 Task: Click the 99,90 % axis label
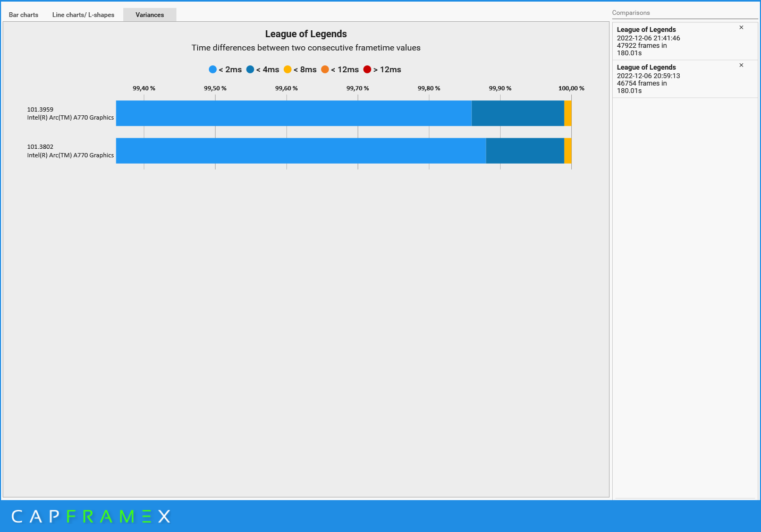[500, 88]
